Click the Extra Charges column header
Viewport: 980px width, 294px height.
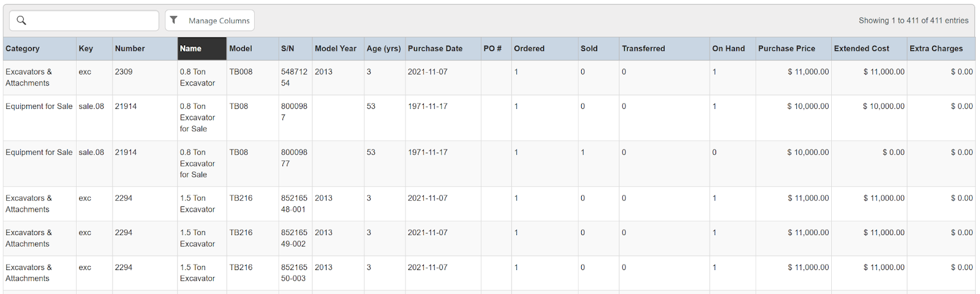pos(936,48)
